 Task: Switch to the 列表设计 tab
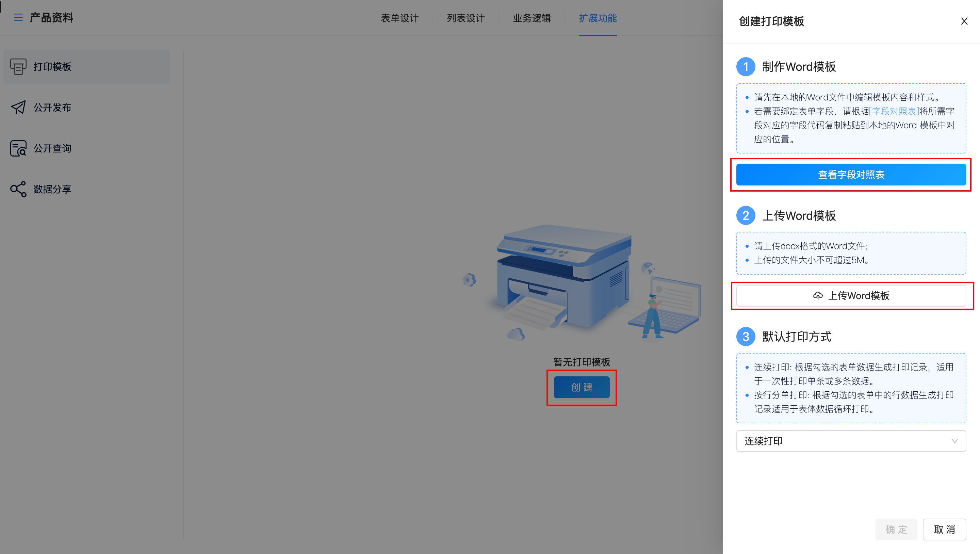pyautogui.click(x=465, y=18)
